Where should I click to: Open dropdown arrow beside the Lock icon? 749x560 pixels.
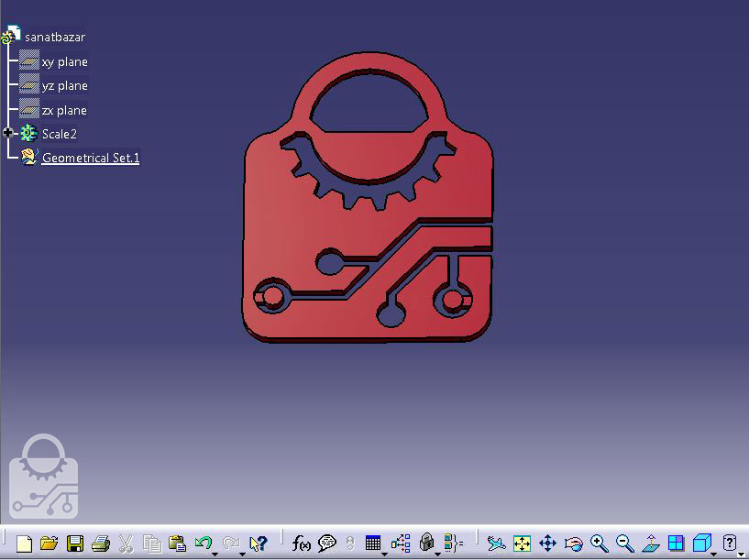point(437,554)
